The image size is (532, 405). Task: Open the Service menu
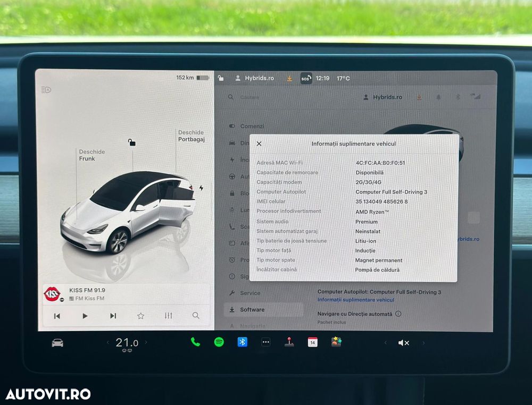(245, 293)
